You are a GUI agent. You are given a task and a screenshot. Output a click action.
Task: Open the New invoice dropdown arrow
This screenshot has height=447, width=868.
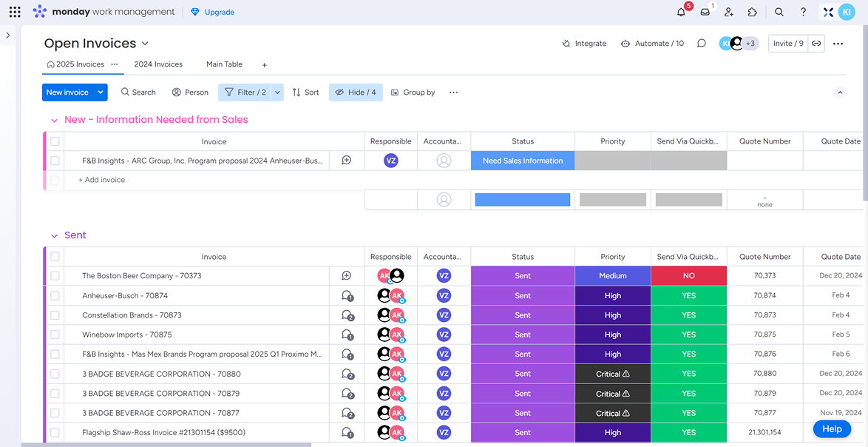[101, 93]
